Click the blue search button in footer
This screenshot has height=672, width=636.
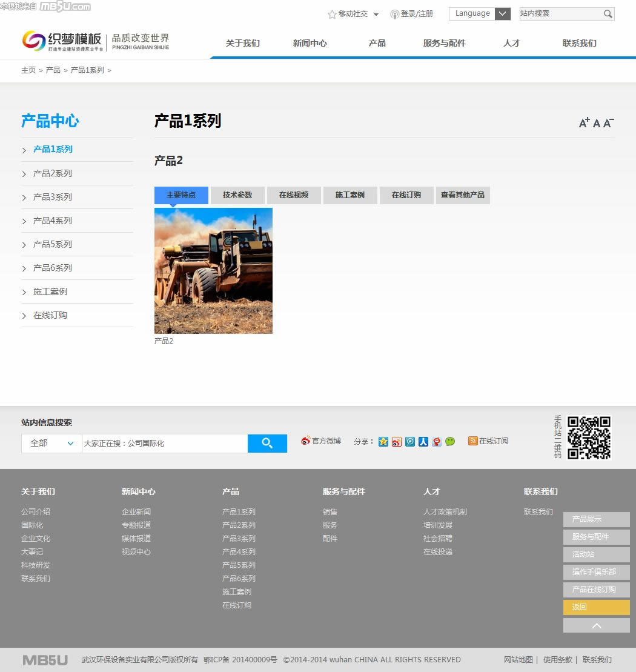267,444
